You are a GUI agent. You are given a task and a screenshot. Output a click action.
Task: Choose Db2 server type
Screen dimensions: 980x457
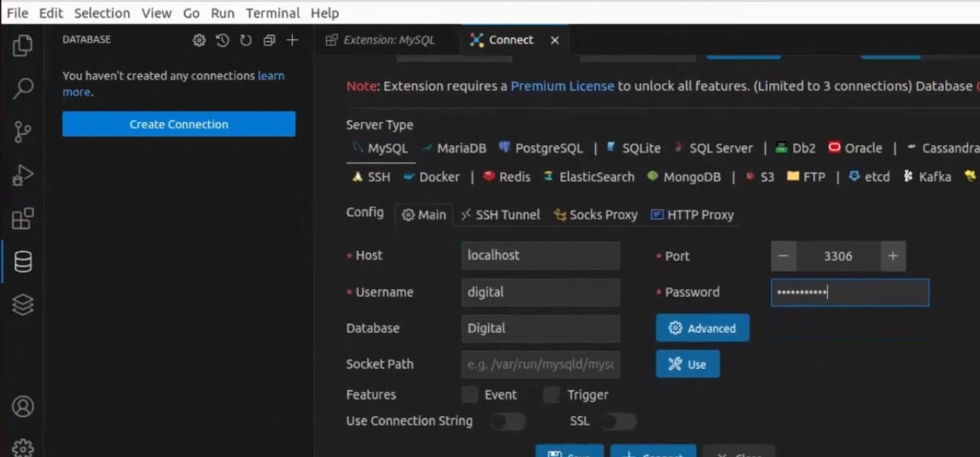click(x=795, y=148)
